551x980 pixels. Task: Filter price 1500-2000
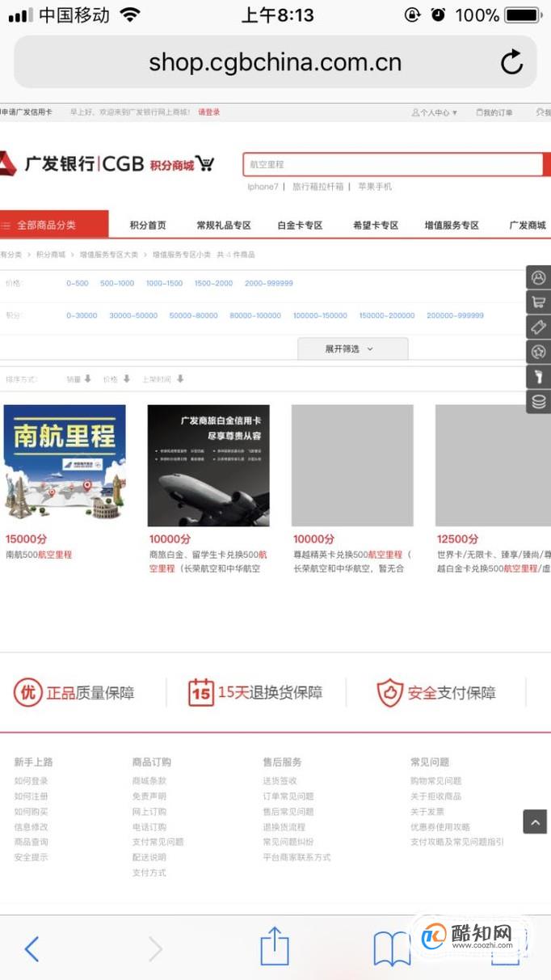click(213, 284)
